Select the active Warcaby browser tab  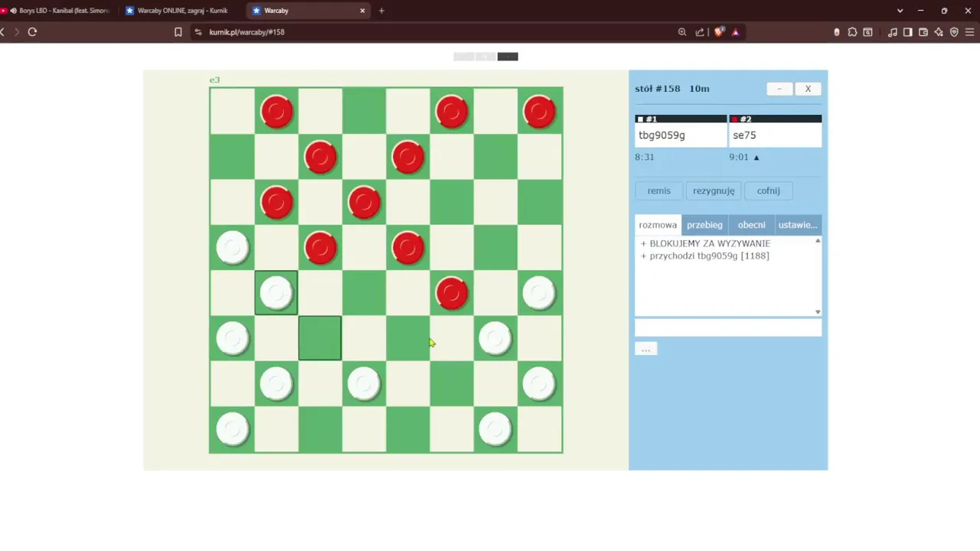309,11
